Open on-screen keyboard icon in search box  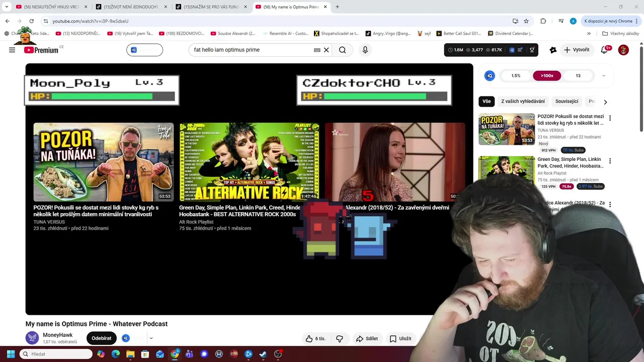click(317, 50)
